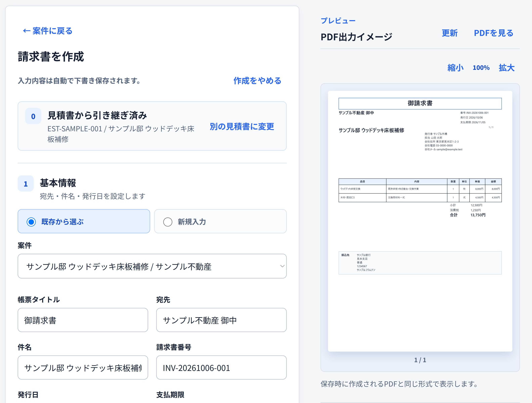The image size is (532, 403).
Task: Click 縮小 to zoom out preview
Action: click(455, 68)
